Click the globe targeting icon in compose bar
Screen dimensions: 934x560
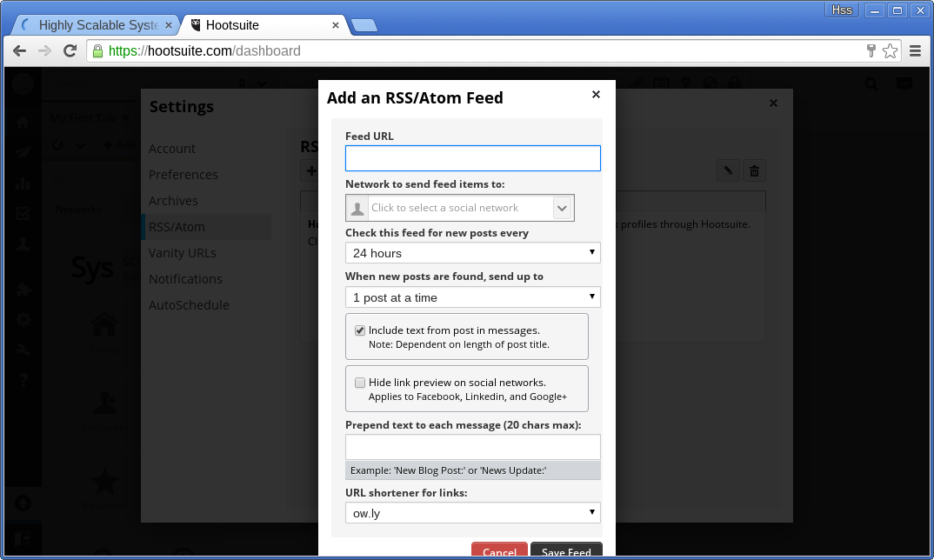click(710, 83)
